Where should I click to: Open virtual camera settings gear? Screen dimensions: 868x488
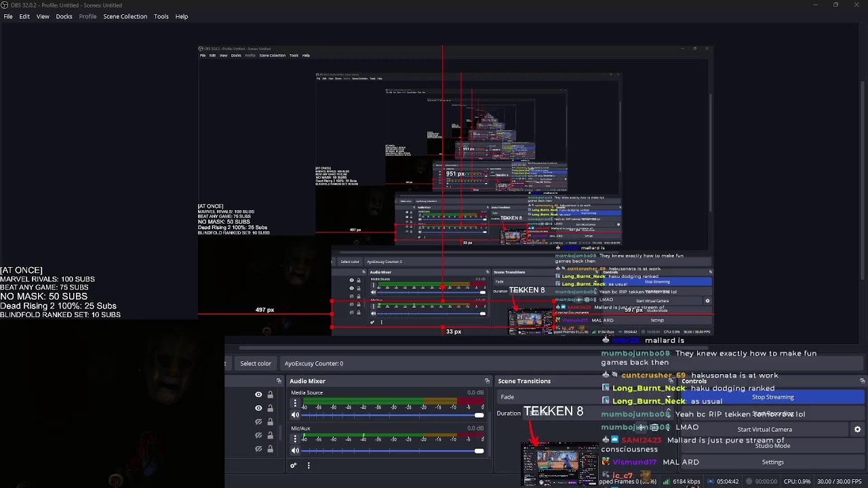coord(857,429)
